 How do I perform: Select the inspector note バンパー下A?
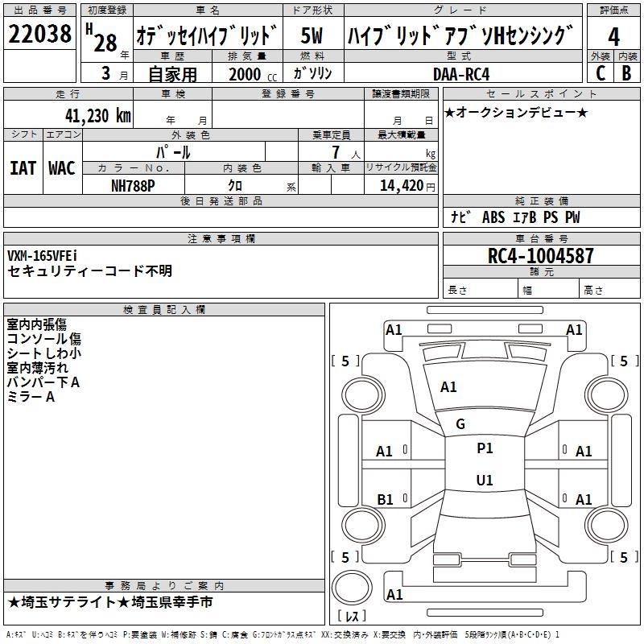(x=43, y=382)
